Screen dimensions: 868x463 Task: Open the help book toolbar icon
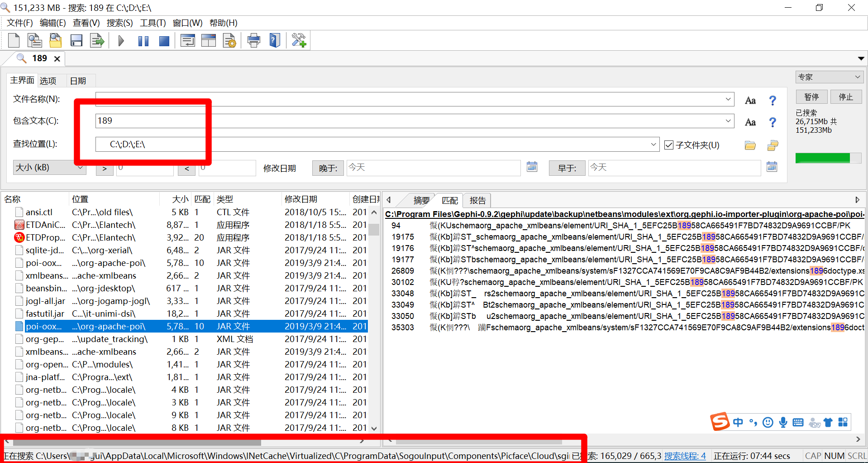click(x=275, y=40)
